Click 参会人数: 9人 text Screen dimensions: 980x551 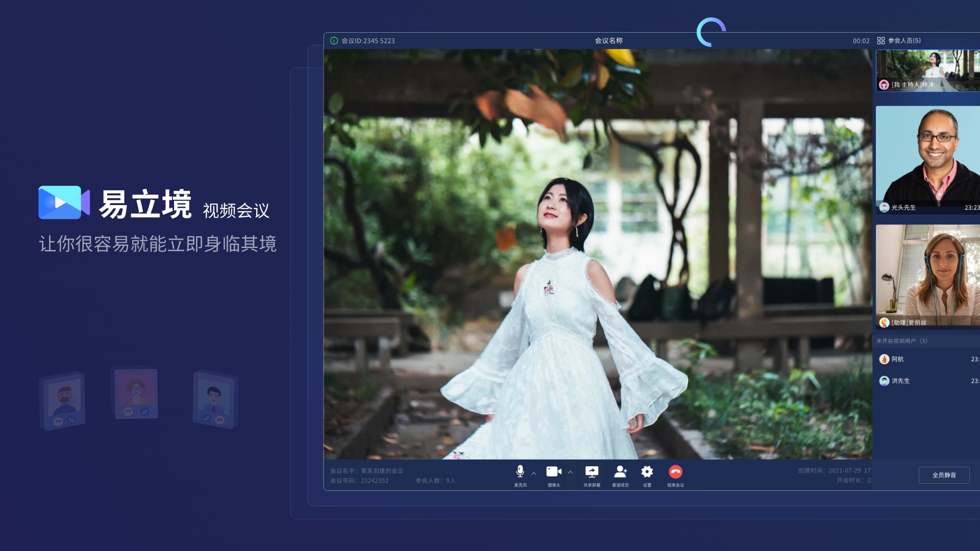tap(435, 481)
